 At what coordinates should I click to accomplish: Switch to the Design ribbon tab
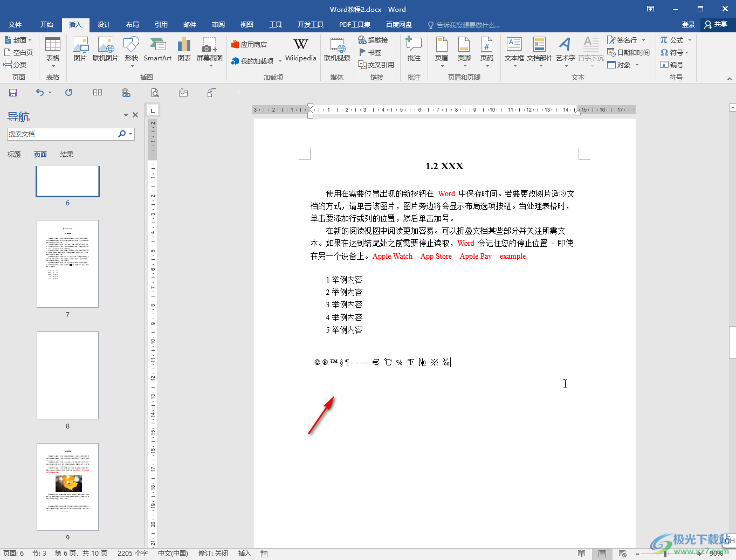click(x=104, y=25)
